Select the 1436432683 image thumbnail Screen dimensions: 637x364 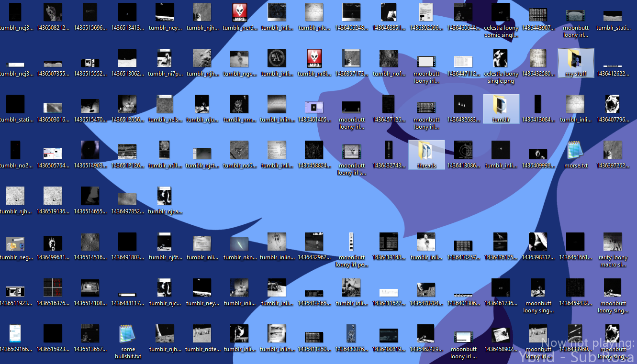(464, 104)
